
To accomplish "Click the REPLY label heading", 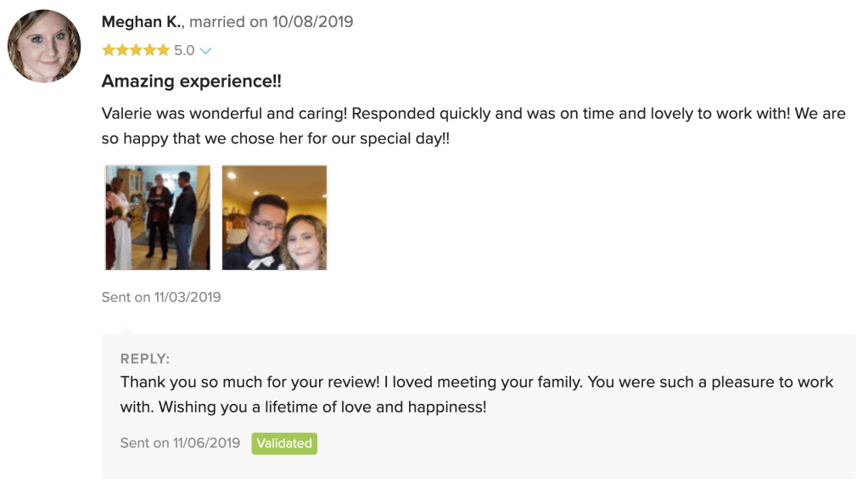I will pos(145,359).
